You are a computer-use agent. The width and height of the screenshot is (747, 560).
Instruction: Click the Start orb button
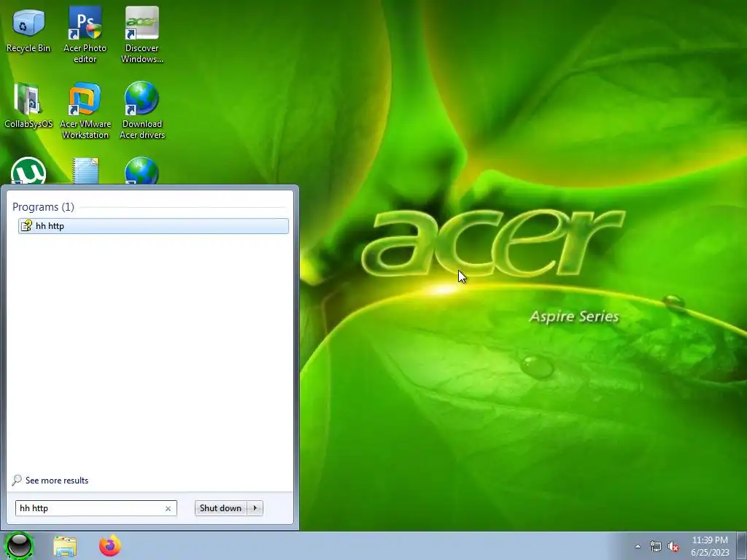(x=19, y=545)
